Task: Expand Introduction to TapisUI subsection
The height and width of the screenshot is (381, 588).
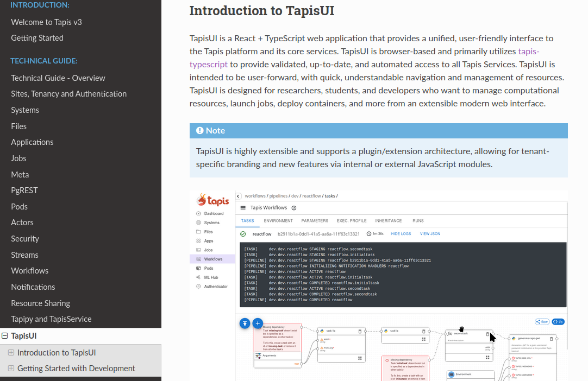Action: 11,352
